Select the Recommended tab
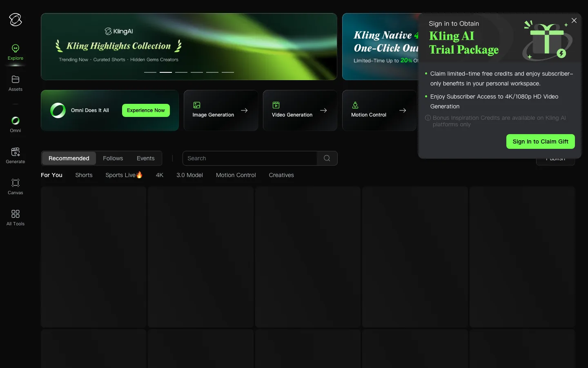This screenshot has width=588, height=368. point(69,158)
